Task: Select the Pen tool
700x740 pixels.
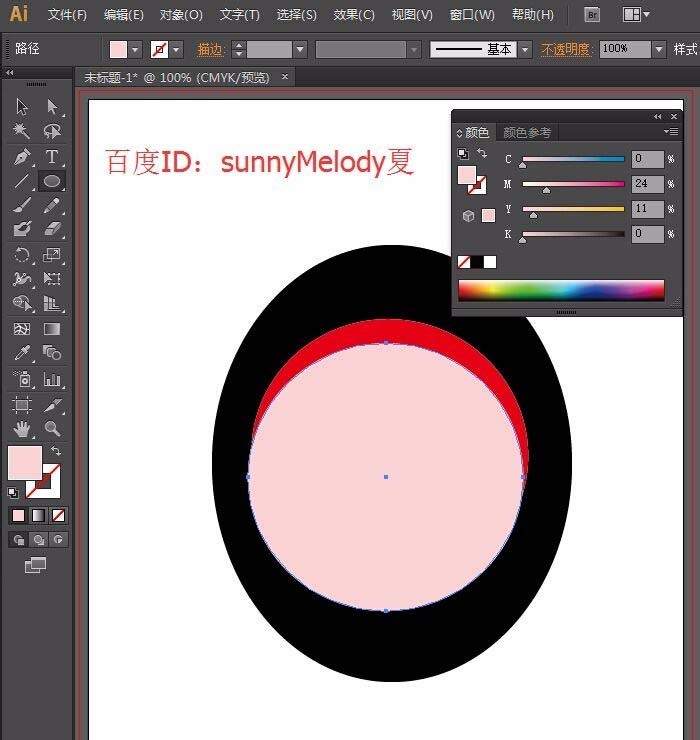Action: pos(22,156)
